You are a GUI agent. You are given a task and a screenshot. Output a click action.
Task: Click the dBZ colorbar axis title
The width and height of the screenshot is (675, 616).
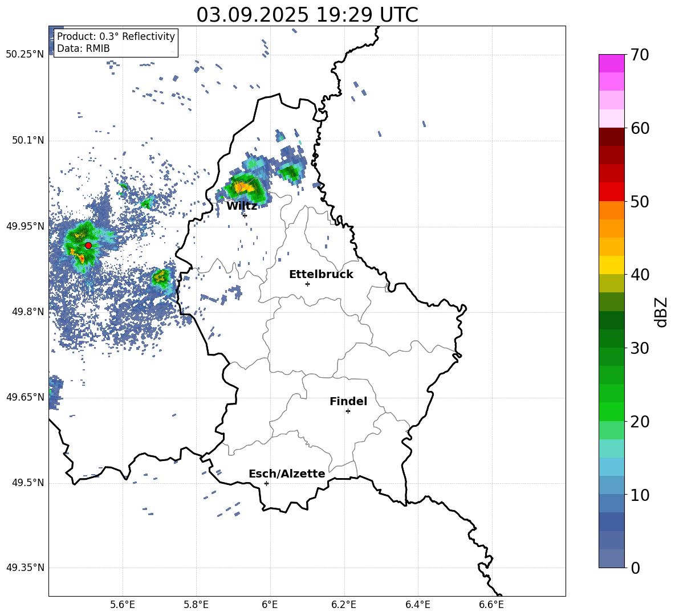click(662, 312)
